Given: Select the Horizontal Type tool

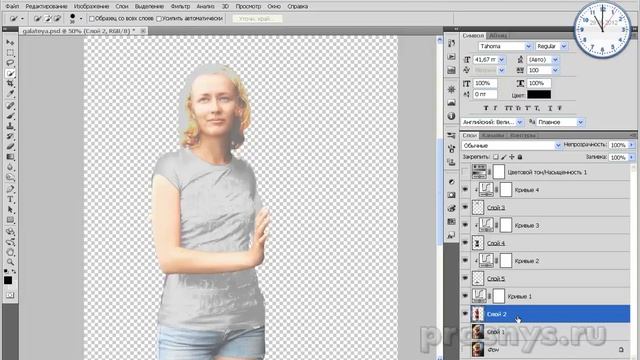Looking at the screenshot, I should pyautogui.click(x=10, y=199).
